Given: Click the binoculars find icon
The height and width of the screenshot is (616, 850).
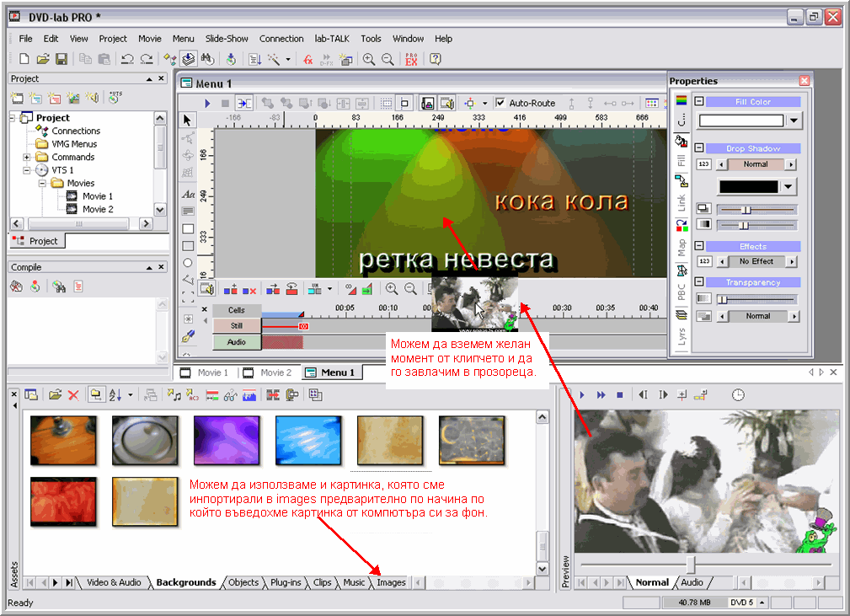Looking at the screenshot, I should [207, 59].
